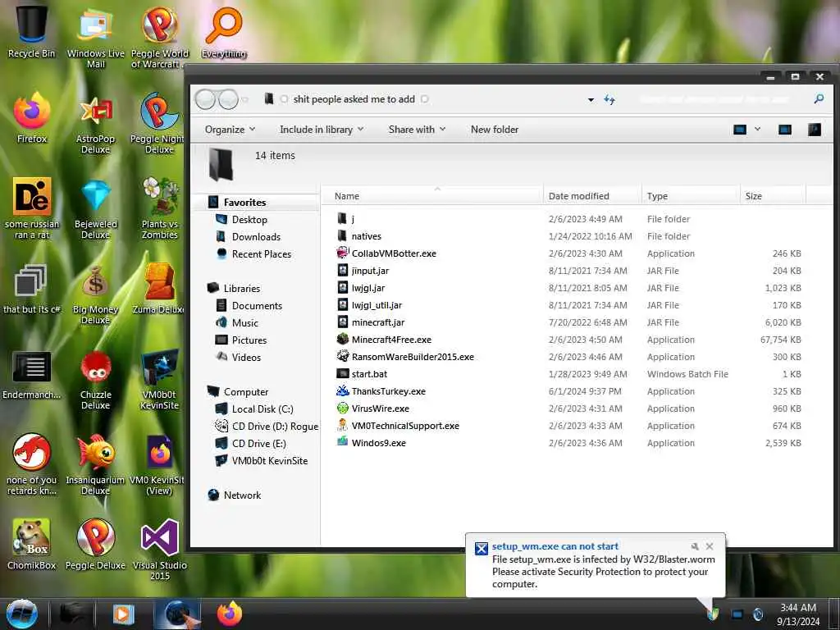Select Chuzzle Deluxe desktop icon
The width and height of the screenshot is (840, 630).
(95, 379)
